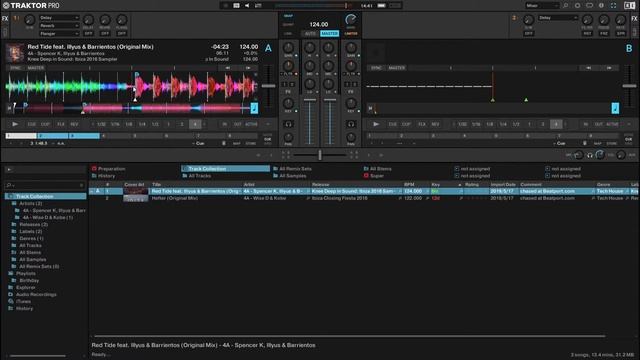The image size is (640, 360).
Task: Toggle right FX panel button
Action: pyautogui.click(x=635, y=18)
